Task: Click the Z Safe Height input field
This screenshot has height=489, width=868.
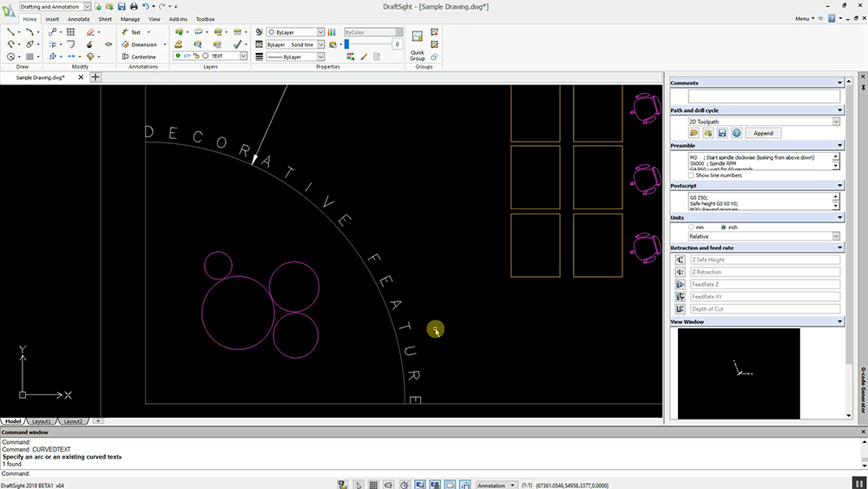Action: (765, 260)
